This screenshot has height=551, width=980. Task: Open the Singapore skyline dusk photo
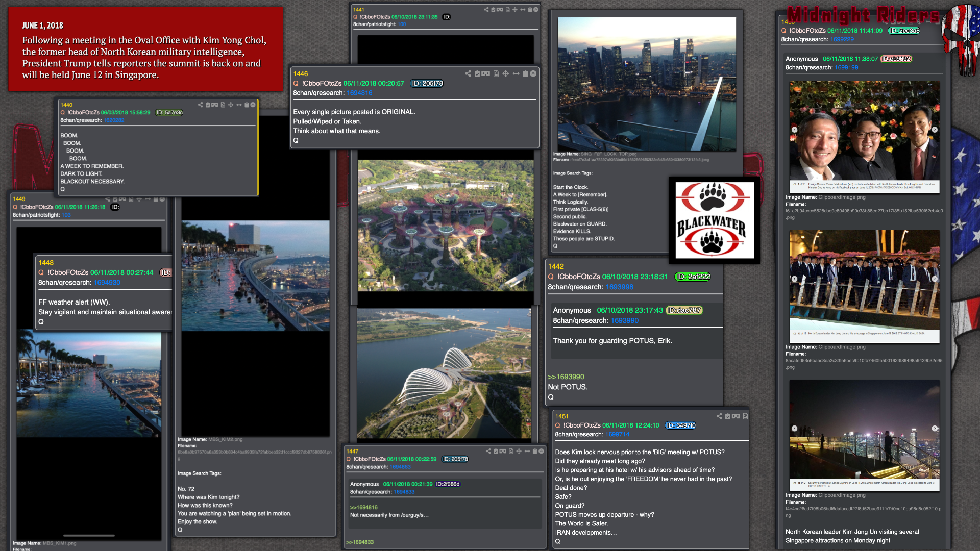pyautogui.click(x=647, y=84)
